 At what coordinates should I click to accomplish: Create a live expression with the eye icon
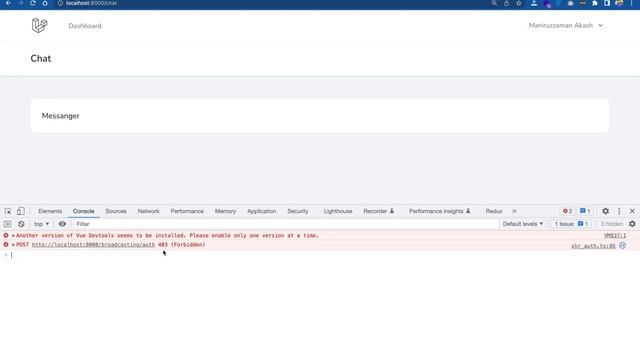coord(62,224)
